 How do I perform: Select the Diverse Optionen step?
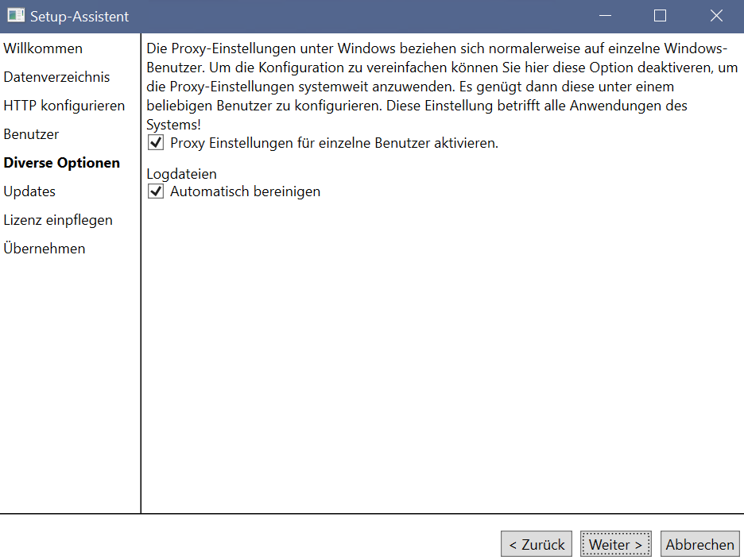[x=62, y=163]
